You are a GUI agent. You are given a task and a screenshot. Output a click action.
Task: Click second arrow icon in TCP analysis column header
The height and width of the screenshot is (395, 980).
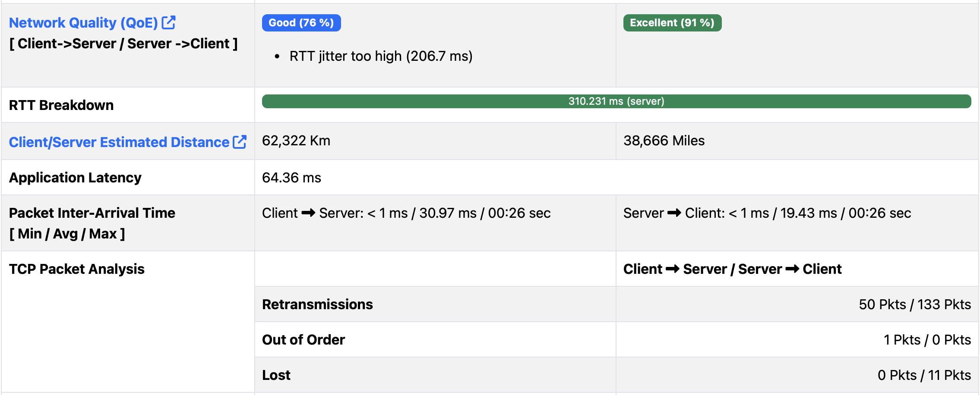(792, 269)
